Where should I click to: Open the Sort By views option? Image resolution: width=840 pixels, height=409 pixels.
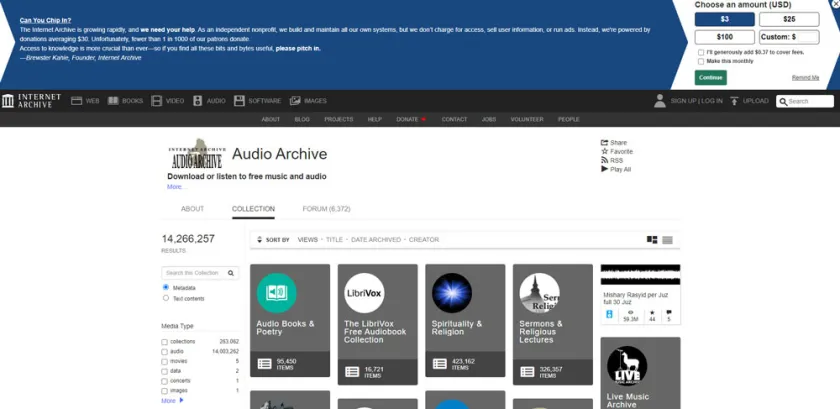[307, 240]
